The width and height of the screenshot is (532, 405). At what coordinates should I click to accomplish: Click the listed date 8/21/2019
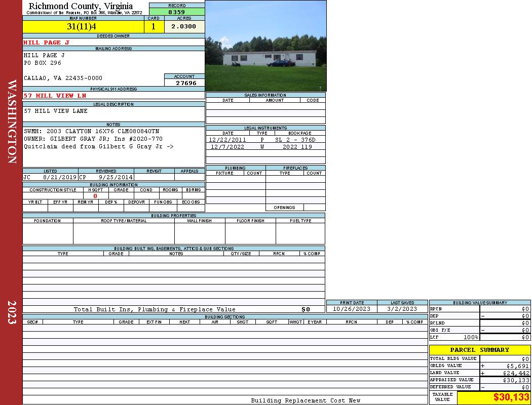coord(60,178)
